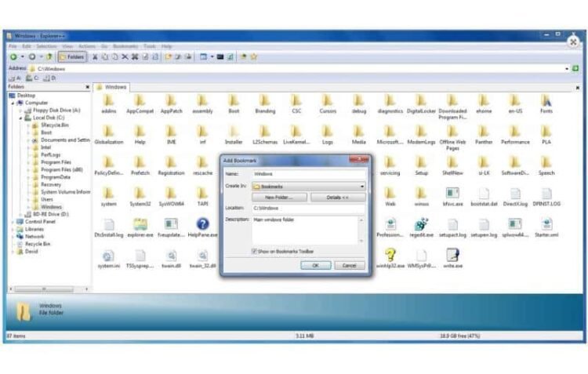Click the Details << button
The image size is (588, 374).
(x=338, y=198)
